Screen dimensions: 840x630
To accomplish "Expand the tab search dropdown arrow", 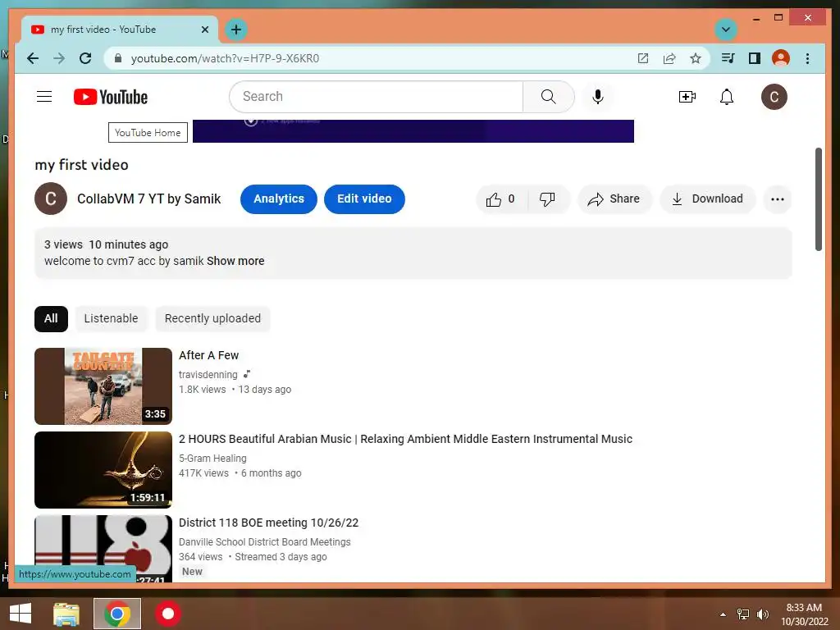I will tap(726, 30).
